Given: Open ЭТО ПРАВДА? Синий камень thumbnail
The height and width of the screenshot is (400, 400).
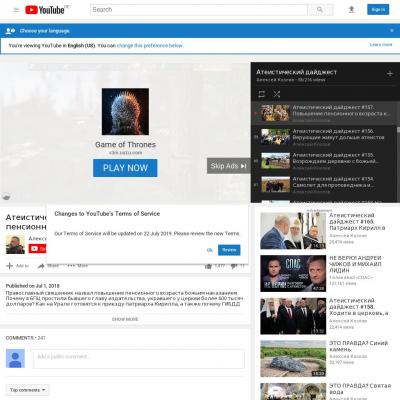Looking at the screenshot, I should point(293,359).
